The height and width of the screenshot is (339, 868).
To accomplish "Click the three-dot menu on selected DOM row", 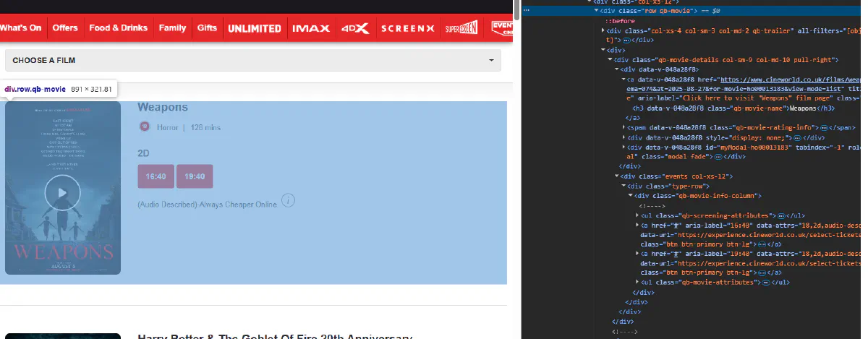I will pyautogui.click(x=527, y=11).
